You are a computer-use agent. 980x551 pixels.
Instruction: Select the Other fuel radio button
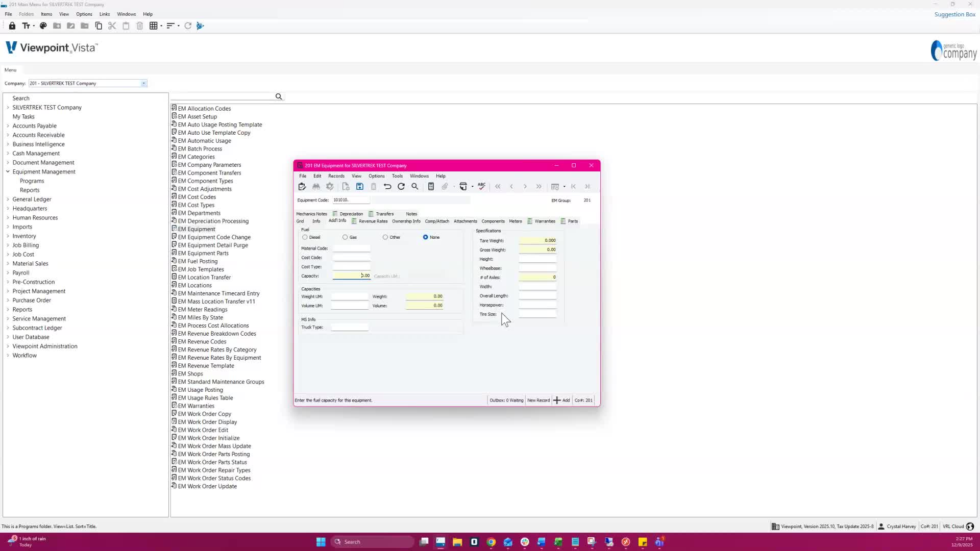(385, 237)
